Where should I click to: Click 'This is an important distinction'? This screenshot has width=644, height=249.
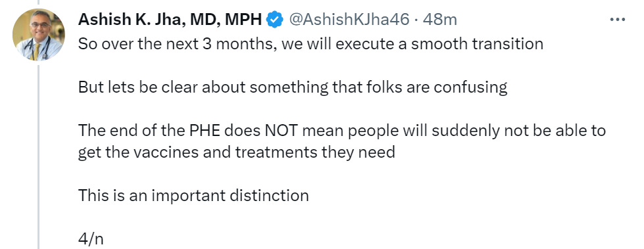(x=193, y=195)
